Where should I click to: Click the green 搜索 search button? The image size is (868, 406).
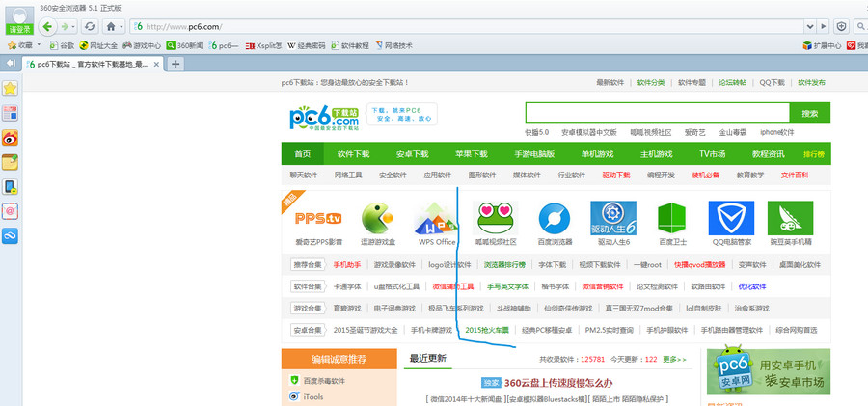pyautogui.click(x=809, y=113)
